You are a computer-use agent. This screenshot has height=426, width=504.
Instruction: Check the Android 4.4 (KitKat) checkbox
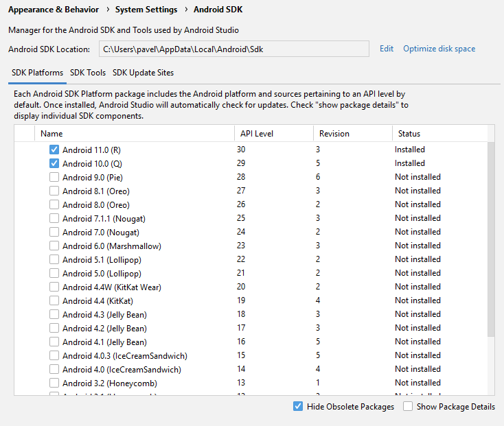54,300
